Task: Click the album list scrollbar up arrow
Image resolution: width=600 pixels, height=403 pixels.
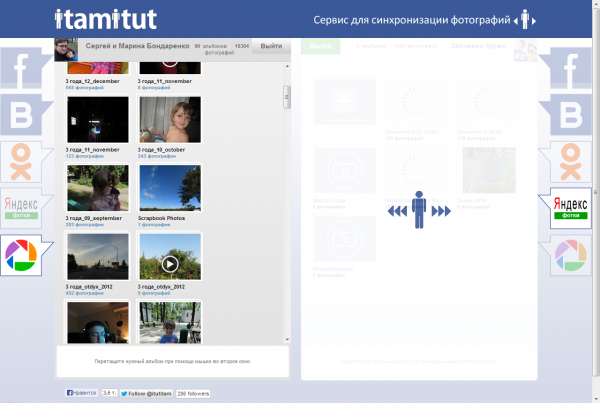Action: (287, 66)
